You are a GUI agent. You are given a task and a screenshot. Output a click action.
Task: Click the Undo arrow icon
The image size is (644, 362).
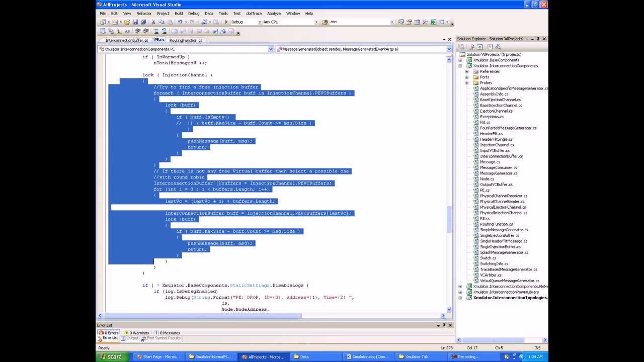(180, 22)
